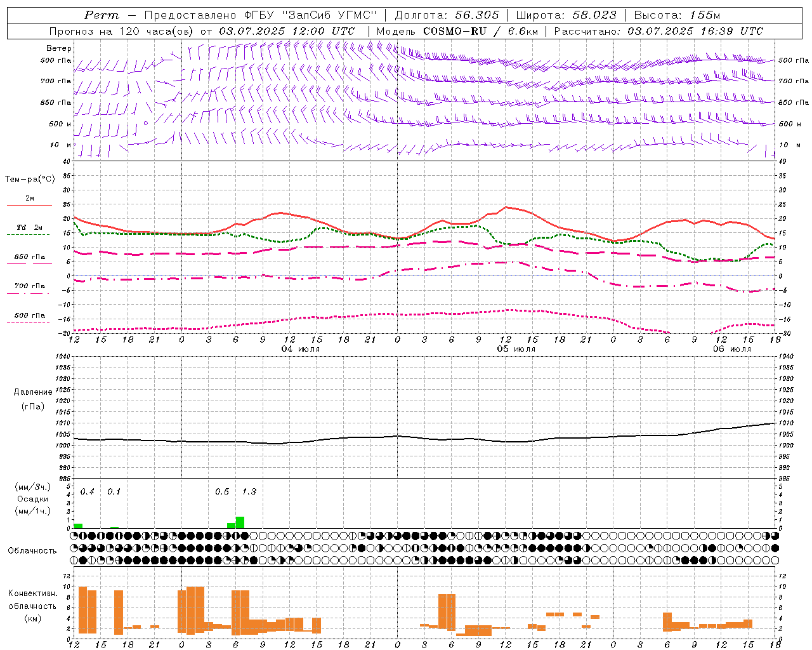Click the "Давление" pressure panel label
Image resolution: width=812 pixels, height=650 pixels.
[33, 392]
